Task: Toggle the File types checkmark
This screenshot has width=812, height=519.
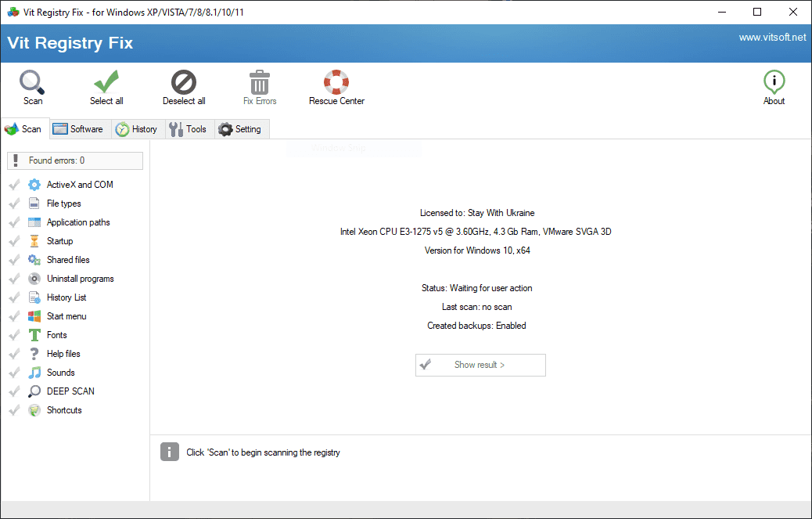Action: click(14, 204)
